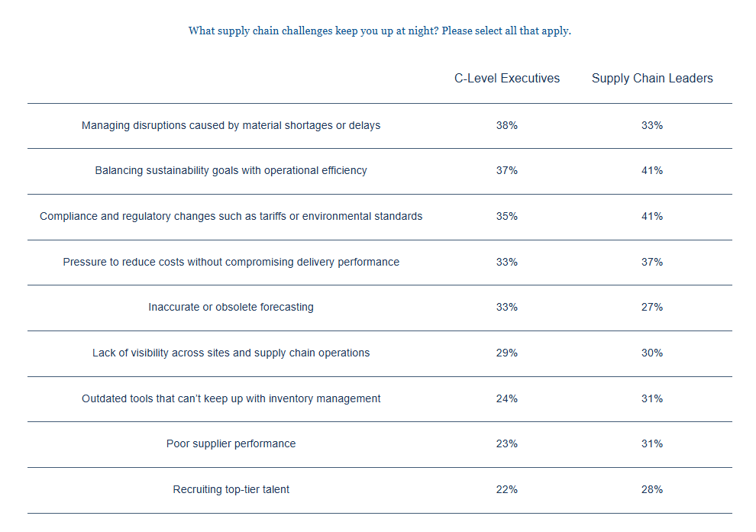Viewport: 756px width, 532px height.
Task: Click the 23% value for poor supplier performance
Action: (507, 443)
